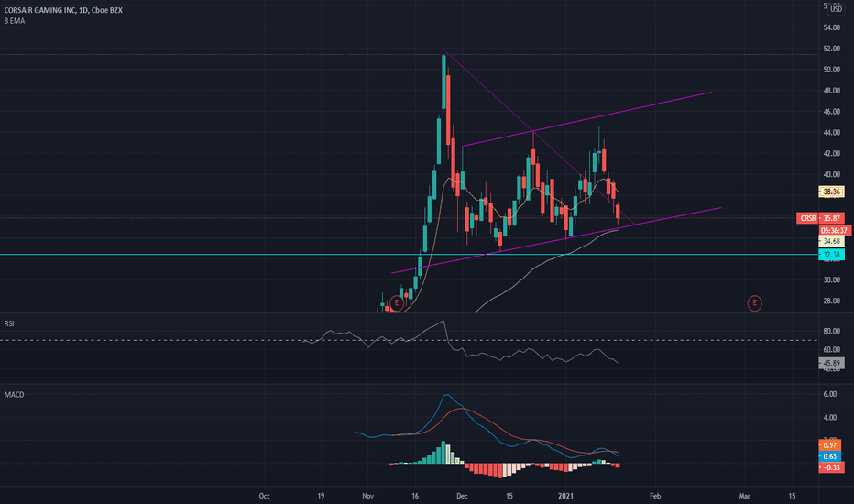
Task: Click the earnings 'E' marker near November
Action: coord(397,303)
